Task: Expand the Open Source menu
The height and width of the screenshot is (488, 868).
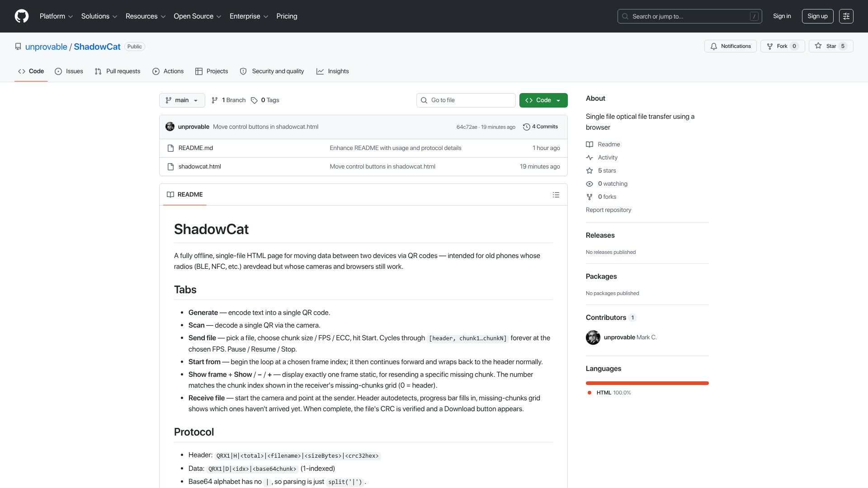Action: point(198,16)
